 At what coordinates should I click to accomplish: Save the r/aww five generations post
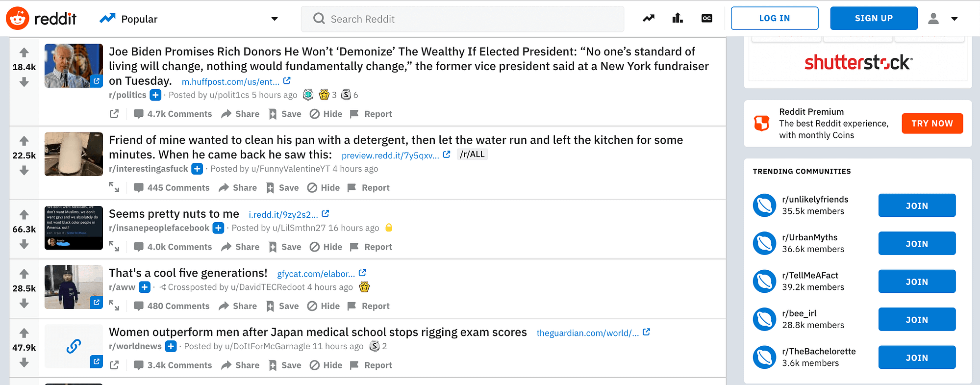pyautogui.click(x=283, y=306)
